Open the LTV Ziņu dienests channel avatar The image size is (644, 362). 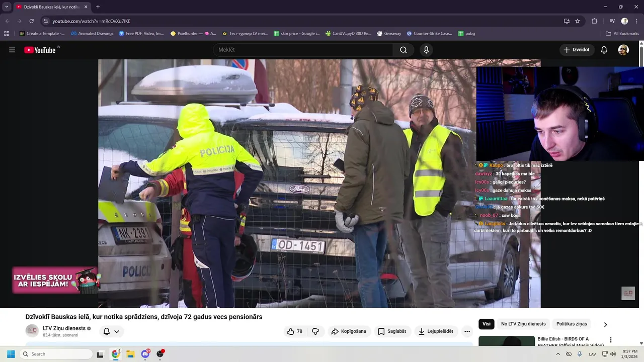tap(32, 331)
